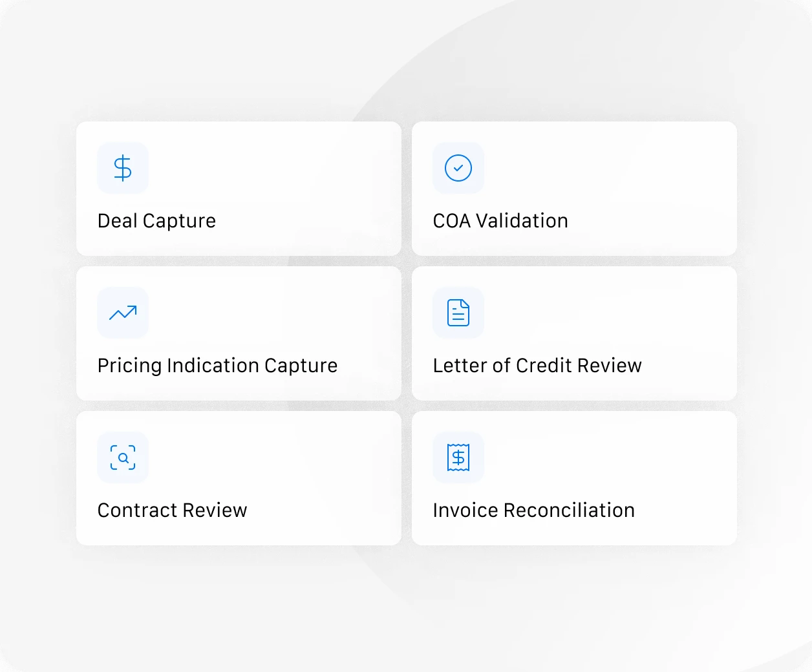
Task: Click the document icon for Letter of Credit
Action: pos(458,313)
